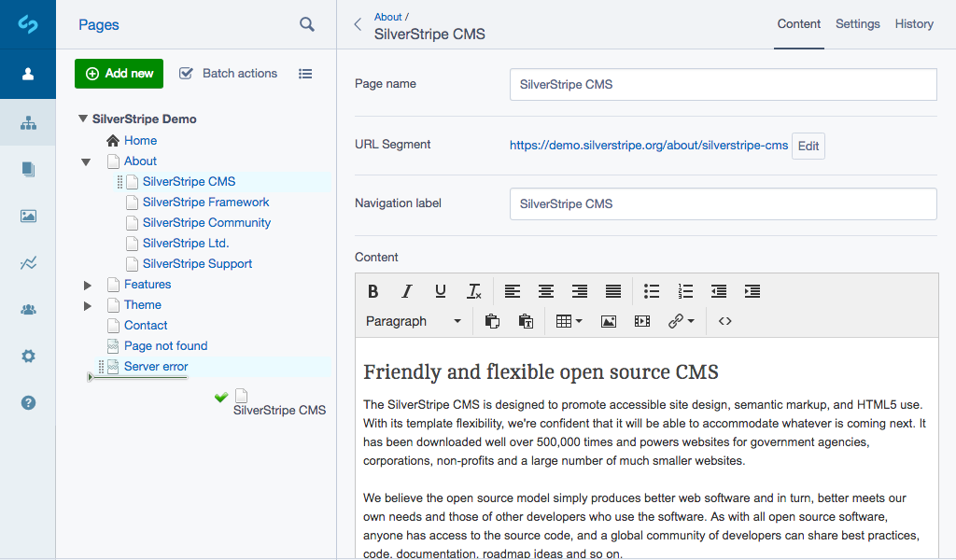956x560 pixels.
Task: Click the bullet list icon
Action: tap(652, 291)
